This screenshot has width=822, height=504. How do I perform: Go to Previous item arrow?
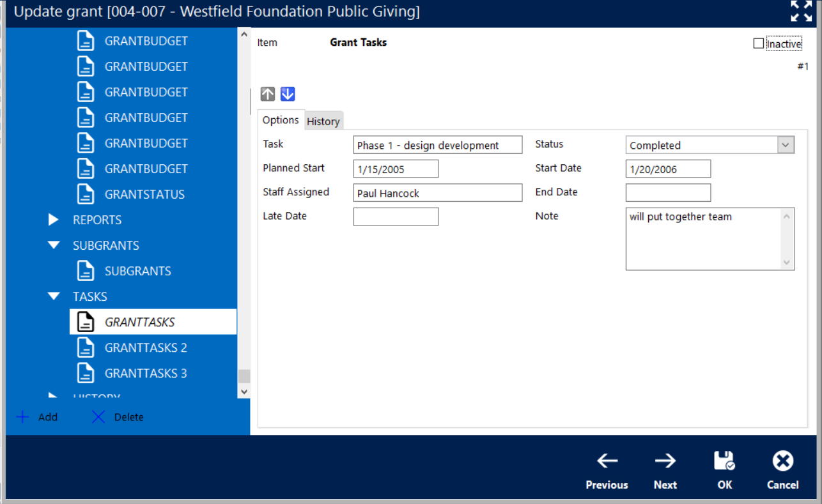click(607, 461)
